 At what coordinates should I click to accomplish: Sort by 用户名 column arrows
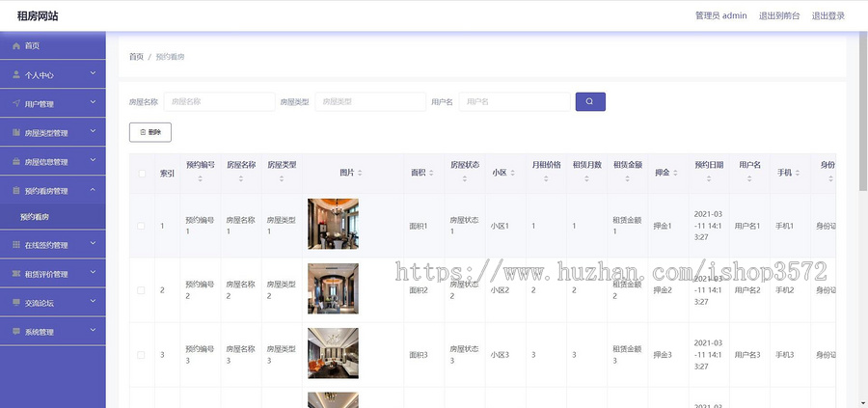(x=749, y=178)
